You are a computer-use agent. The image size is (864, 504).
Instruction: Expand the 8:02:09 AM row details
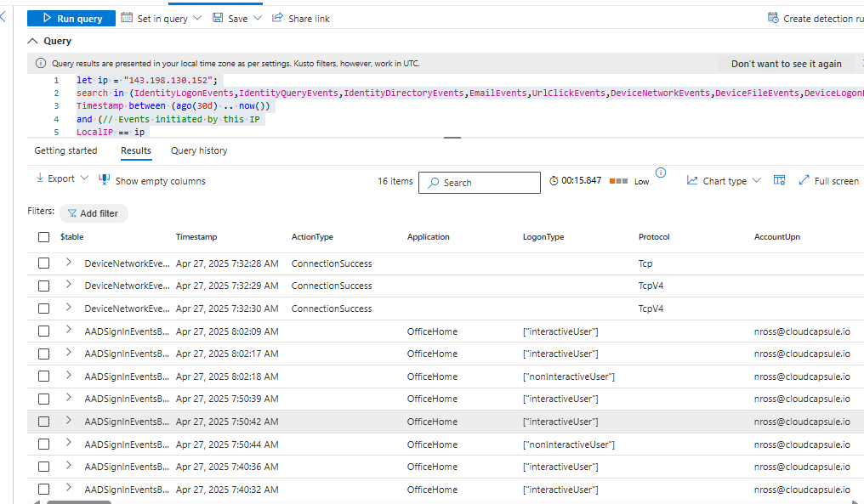68,330
